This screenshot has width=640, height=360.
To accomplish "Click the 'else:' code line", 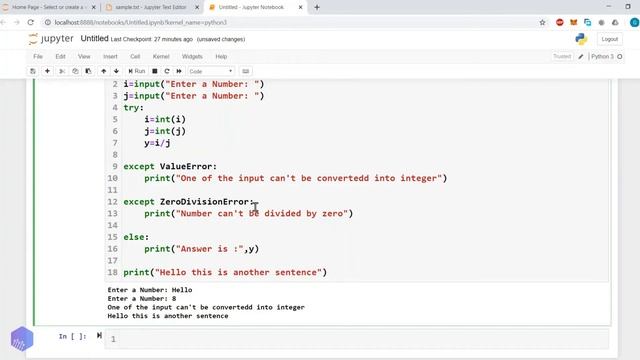I will [136, 237].
